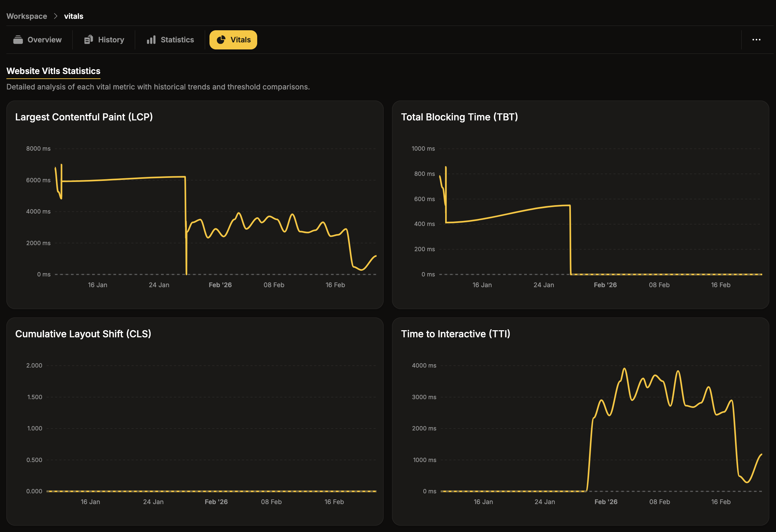The width and height of the screenshot is (776, 532).
Task: Click the detailed analysis description text
Action: point(158,87)
